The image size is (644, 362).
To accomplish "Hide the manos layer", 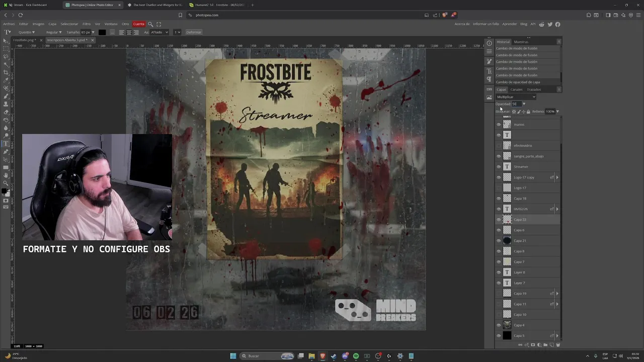I will click(x=499, y=124).
